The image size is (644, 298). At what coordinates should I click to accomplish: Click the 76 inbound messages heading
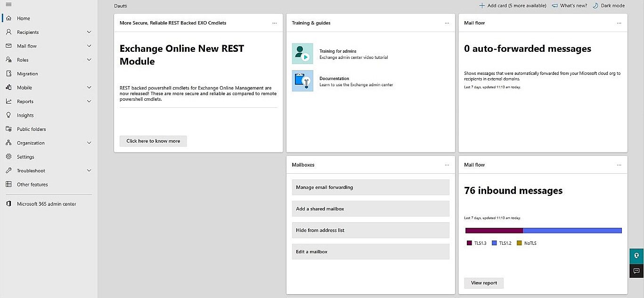click(514, 191)
